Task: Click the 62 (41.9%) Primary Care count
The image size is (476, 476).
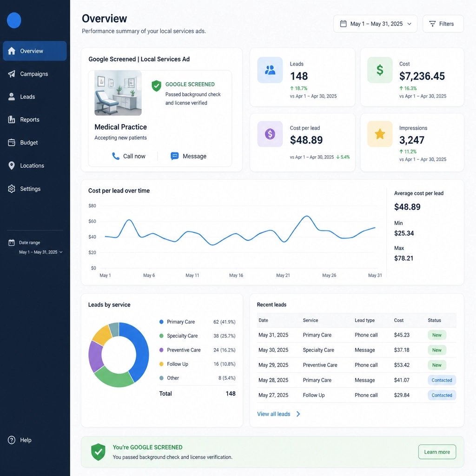Action: click(x=225, y=322)
